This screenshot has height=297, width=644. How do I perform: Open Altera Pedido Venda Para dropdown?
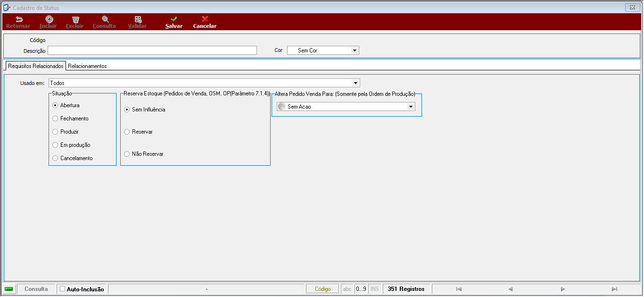tap(411, 107)
